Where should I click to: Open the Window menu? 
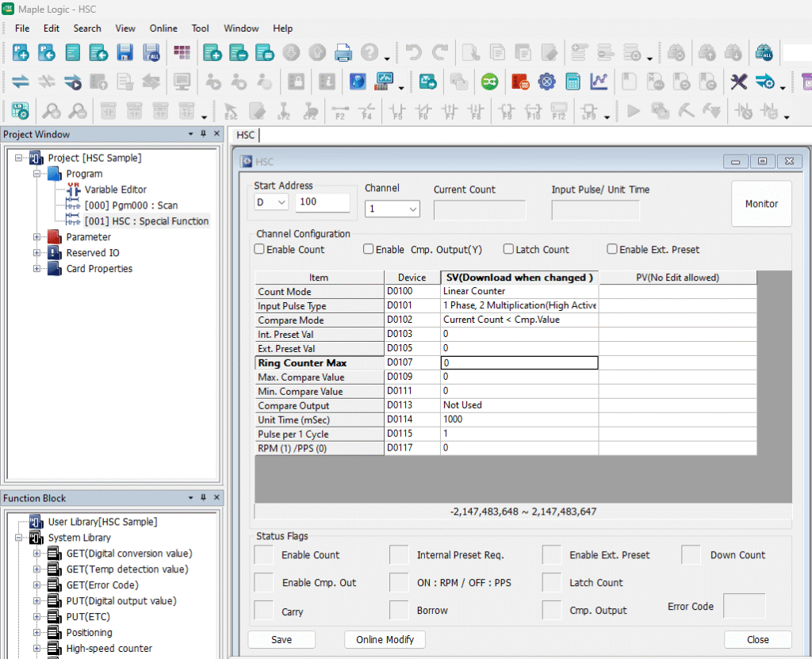coord(241,29)
